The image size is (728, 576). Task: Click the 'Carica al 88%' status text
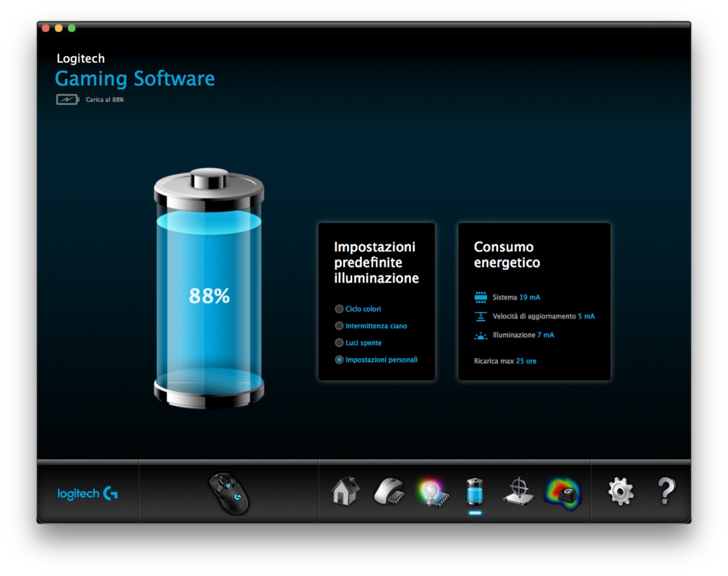click(105, 100)
